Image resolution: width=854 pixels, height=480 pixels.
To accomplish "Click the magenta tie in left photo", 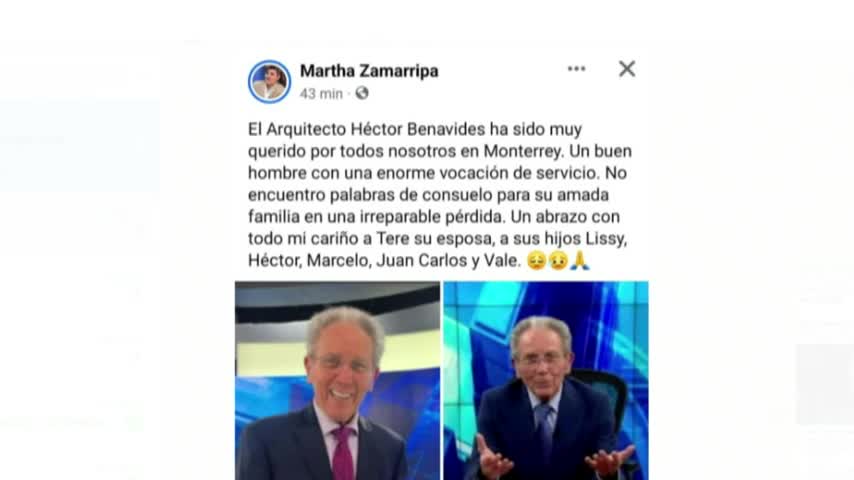I will tap(343, 453).
